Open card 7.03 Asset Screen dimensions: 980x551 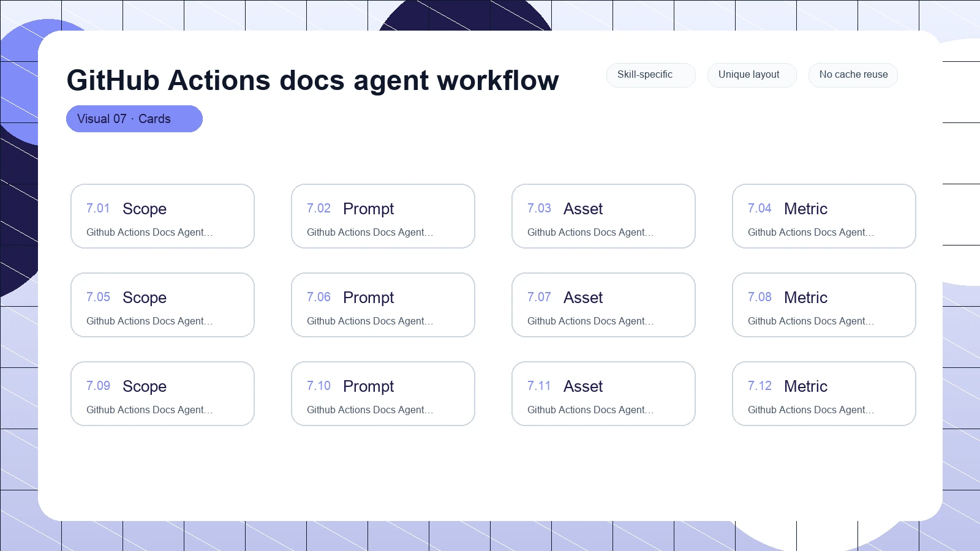tap(603, 216)
